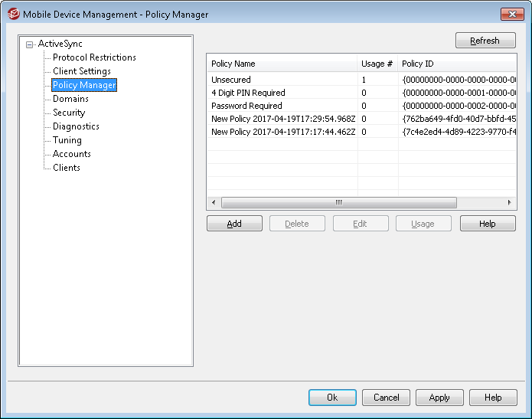Collapse the ActiveSync tree node
Viewport: 532px width, 419px height.
(29, 44)
